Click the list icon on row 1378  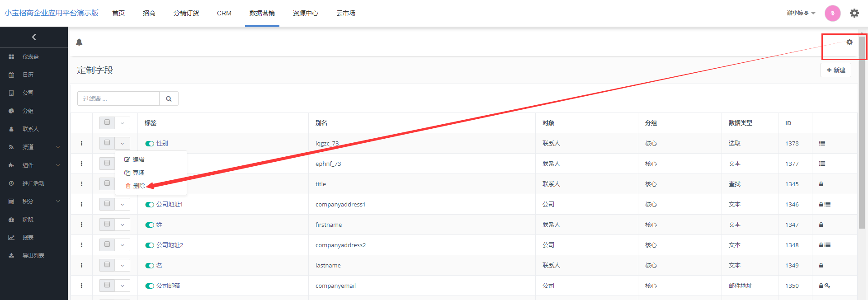click(822, 143)
